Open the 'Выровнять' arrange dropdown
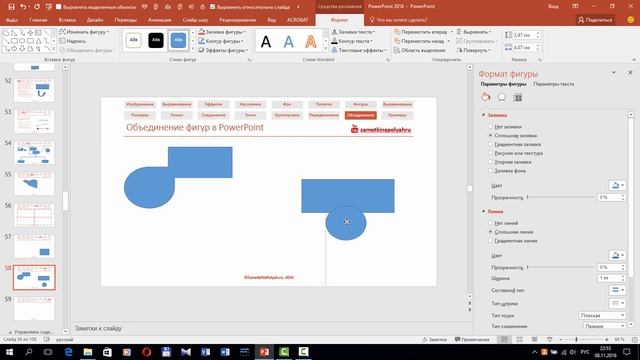The width and height of the screenshot is (640, 360). coord(473,32)
